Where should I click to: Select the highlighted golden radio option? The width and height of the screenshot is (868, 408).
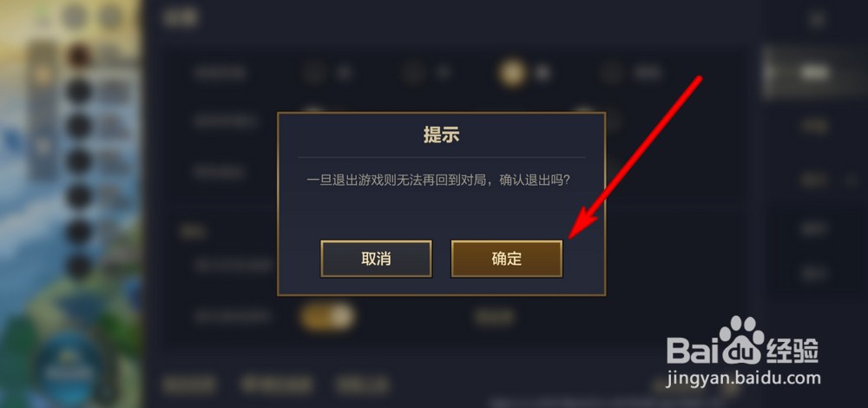511,73
